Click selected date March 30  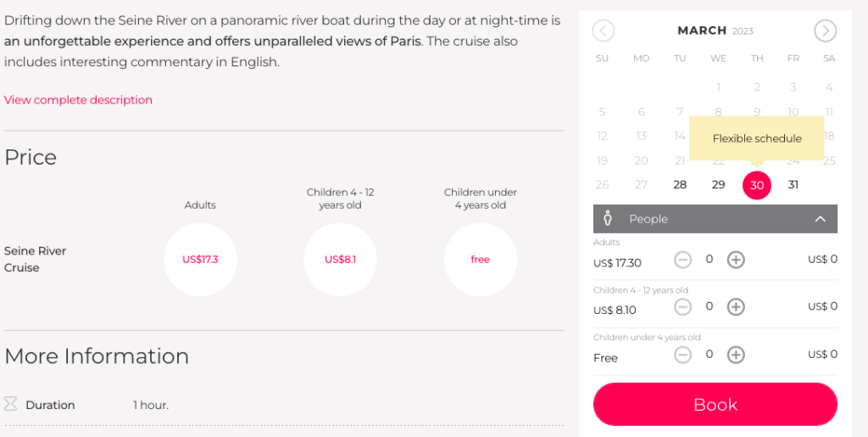pos(757,185)
